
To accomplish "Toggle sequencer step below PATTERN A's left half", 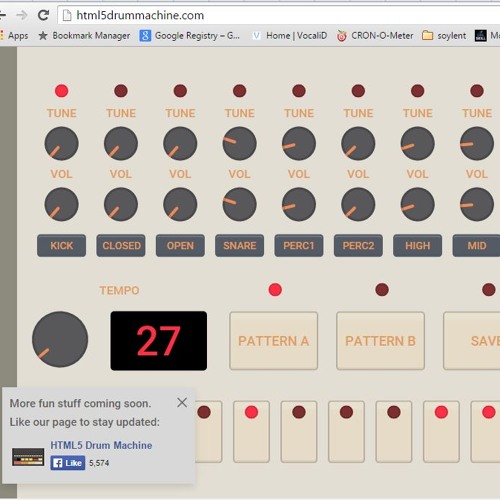I will pyautogui.click(x=251, y=432).
